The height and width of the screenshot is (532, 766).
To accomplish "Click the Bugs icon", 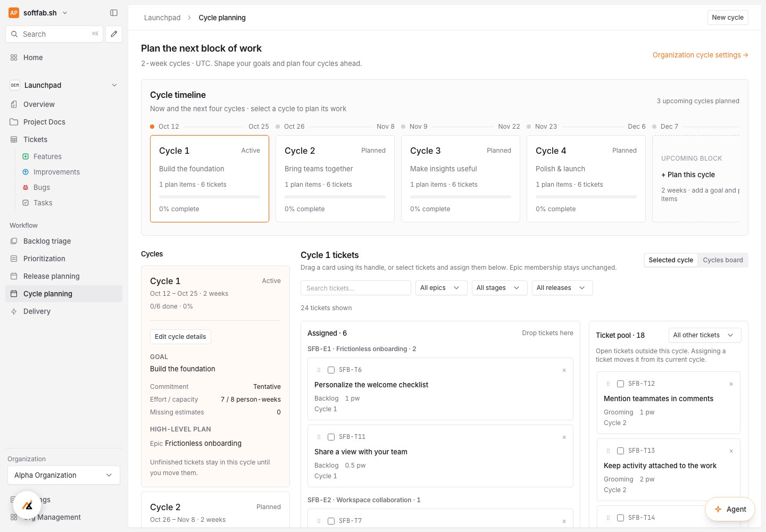I will click(x=26, y=187).
